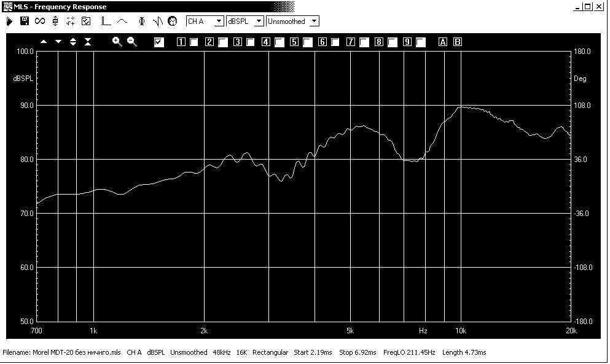Click overlay number 4 button
610x364 pixels.
coord(266,42)
